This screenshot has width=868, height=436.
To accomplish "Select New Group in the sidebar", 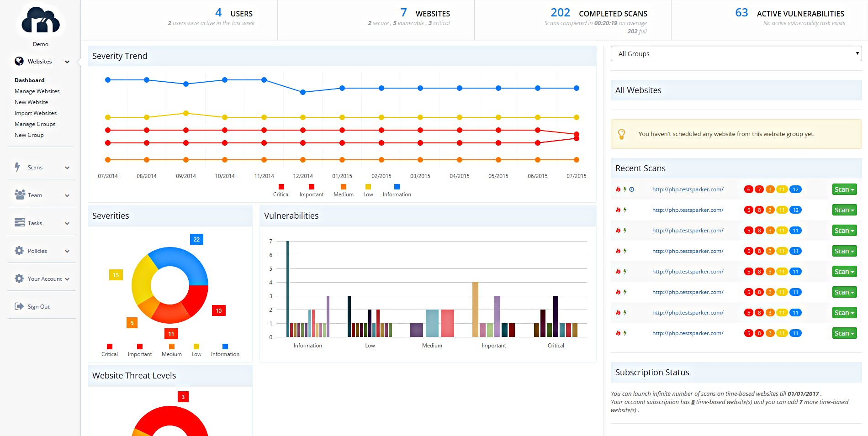I will [29, 135].
